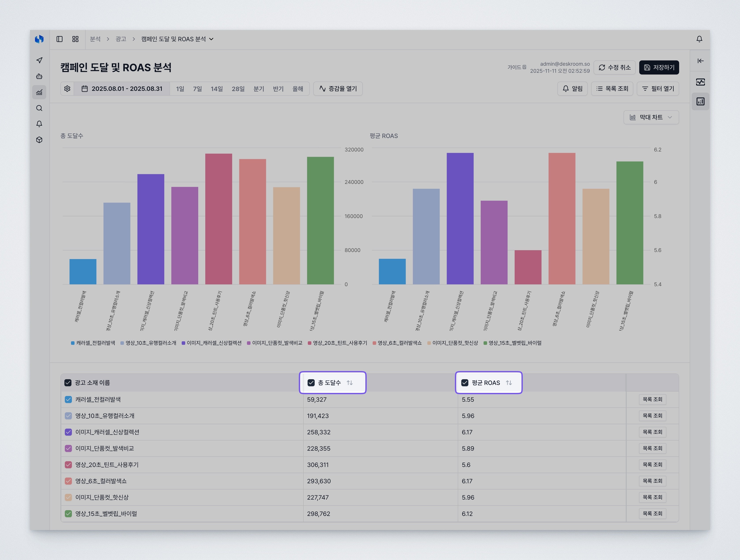
Task: Click the 저장하기 save button
Action: (659, 67)
